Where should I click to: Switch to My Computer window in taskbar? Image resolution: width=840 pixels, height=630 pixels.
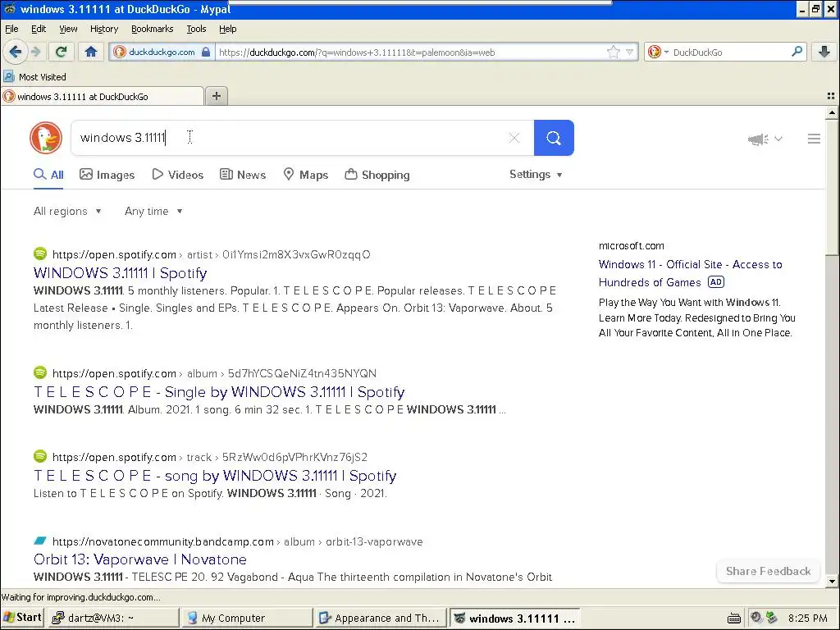click(x=246, y=619)
